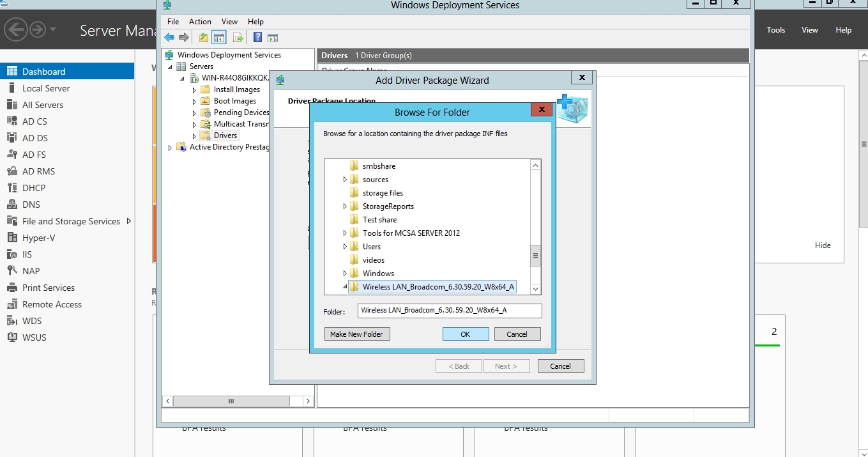Open Help via blue question mark icon
This screenshot has height=457, width=868.
[x=257, y=38]
